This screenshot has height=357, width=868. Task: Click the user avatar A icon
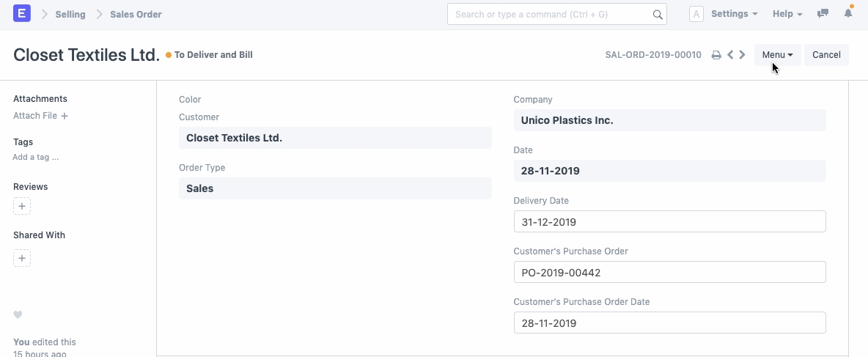[x=696, y=14]
